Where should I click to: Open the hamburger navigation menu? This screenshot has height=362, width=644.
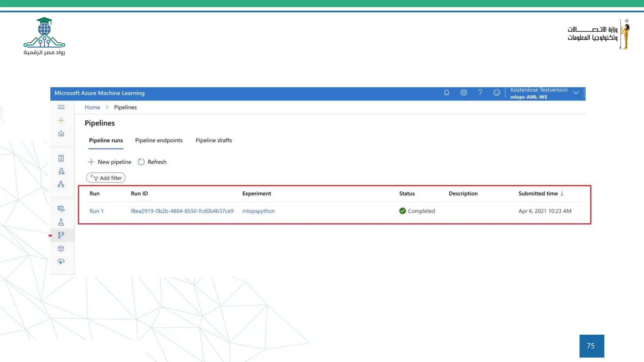point(61,107)
